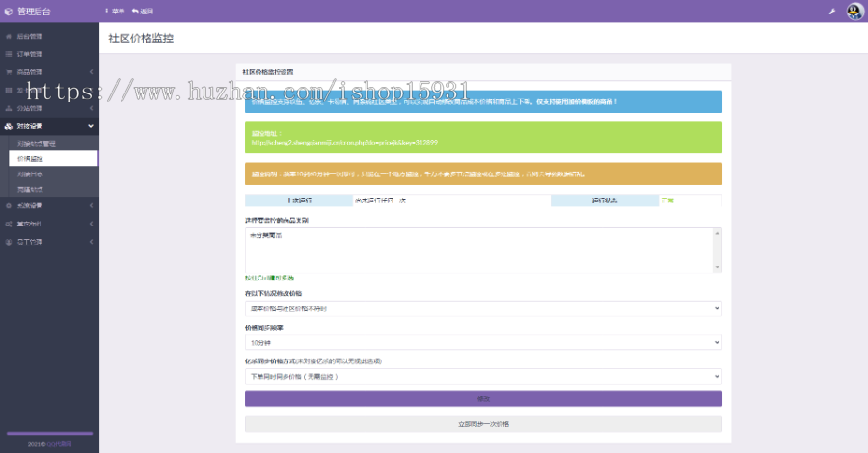Select 价格监控 in the sidebar submenu
Image resolution: width=868 pixels, height=453 pixels.
pos(31,158)
